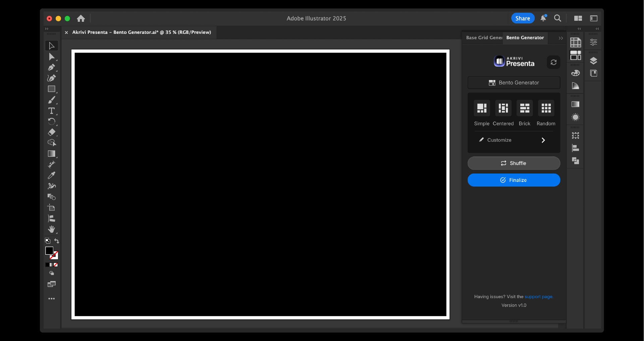Open the Appearance panel icon
The height and width of the screenshot is (341, 644).
pos(576,117)
